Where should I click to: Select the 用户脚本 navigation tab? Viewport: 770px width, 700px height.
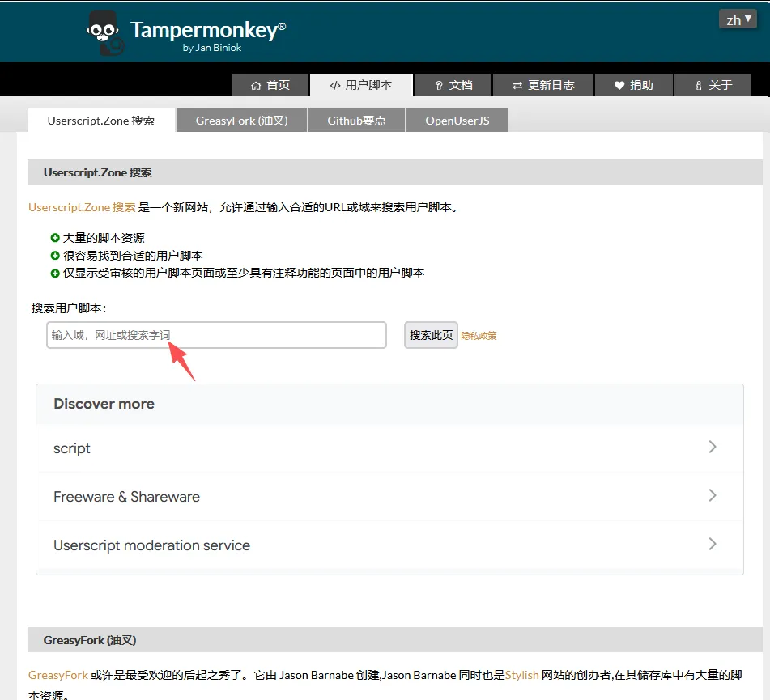point(361,86)
